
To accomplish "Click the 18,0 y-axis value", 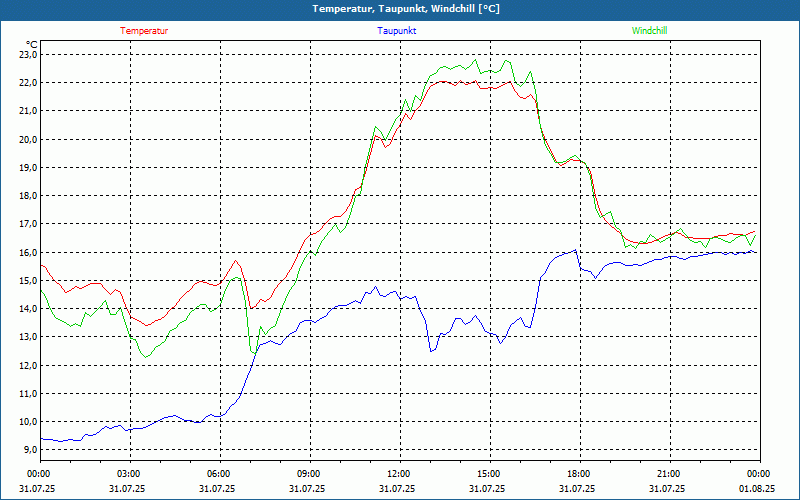I will [28, 195].
